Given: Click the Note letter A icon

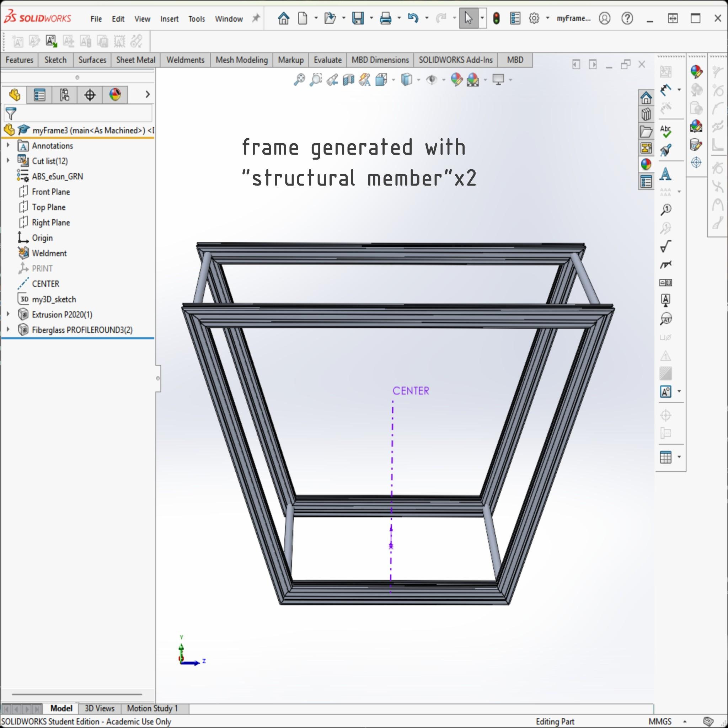Looking at the screenshot, I should click(x=665, y=174).
